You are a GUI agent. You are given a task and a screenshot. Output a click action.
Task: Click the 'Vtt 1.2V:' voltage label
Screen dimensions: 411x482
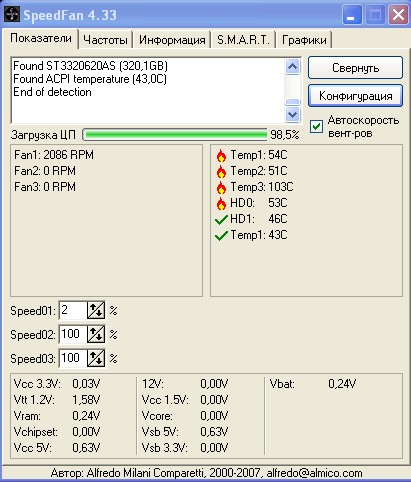[34, 400]
